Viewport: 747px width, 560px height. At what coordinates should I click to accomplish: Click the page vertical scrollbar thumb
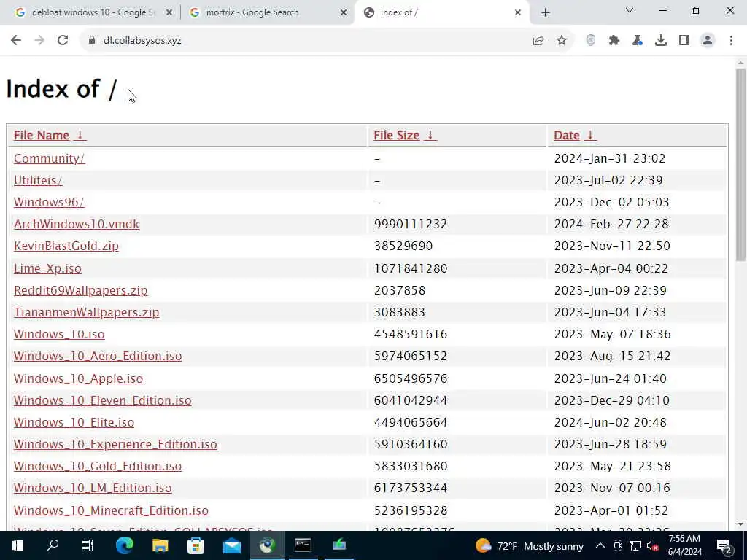click(740, 164)
